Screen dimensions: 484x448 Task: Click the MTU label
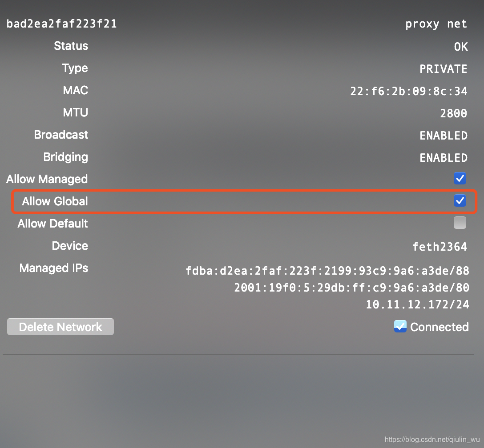pyautogui.click(x=76, y=112)
